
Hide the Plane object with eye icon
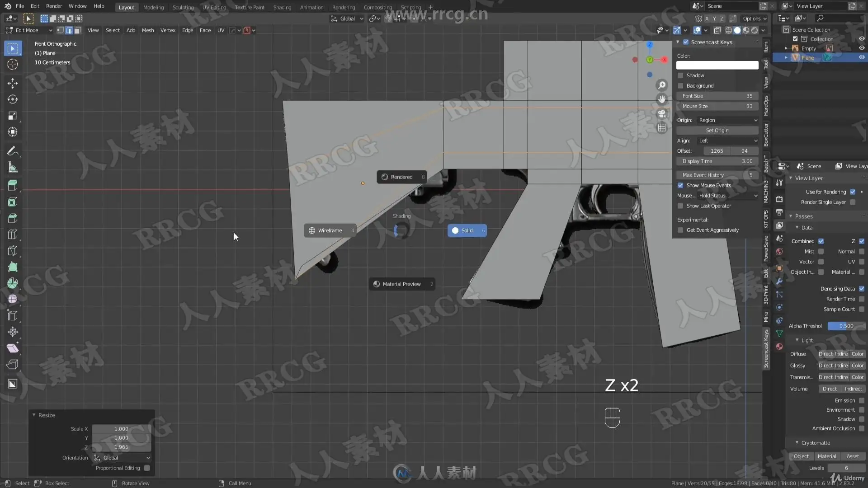click(x=862, y=57)
